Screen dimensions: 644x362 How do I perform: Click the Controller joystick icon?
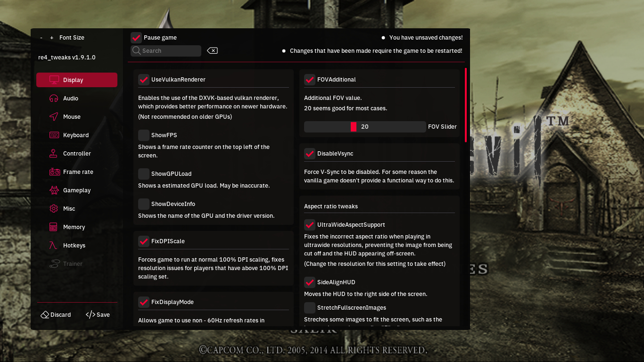click(54, 153)
